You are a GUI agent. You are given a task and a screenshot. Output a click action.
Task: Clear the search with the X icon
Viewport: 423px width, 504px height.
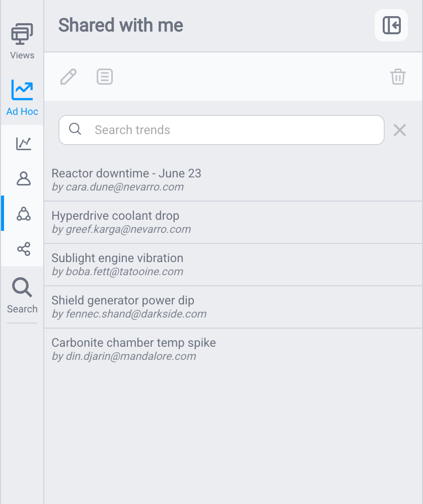(x=399, y=130)
